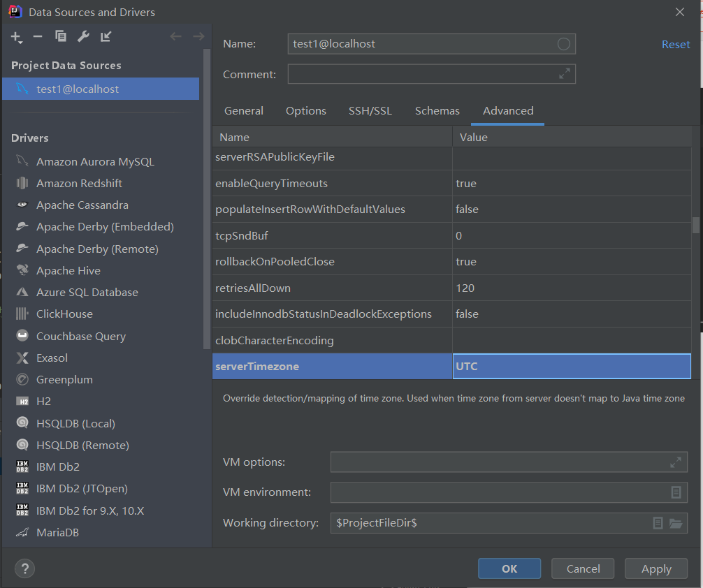The height and width of the screenshot is (588, 703).
Task: Click the tcpSndBuf value 0
Action: click(x=458, y=236)
